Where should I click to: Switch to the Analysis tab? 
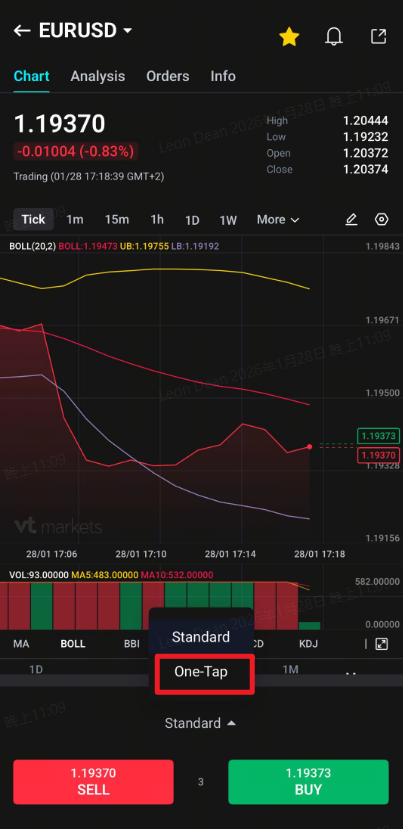pos(98,76)
